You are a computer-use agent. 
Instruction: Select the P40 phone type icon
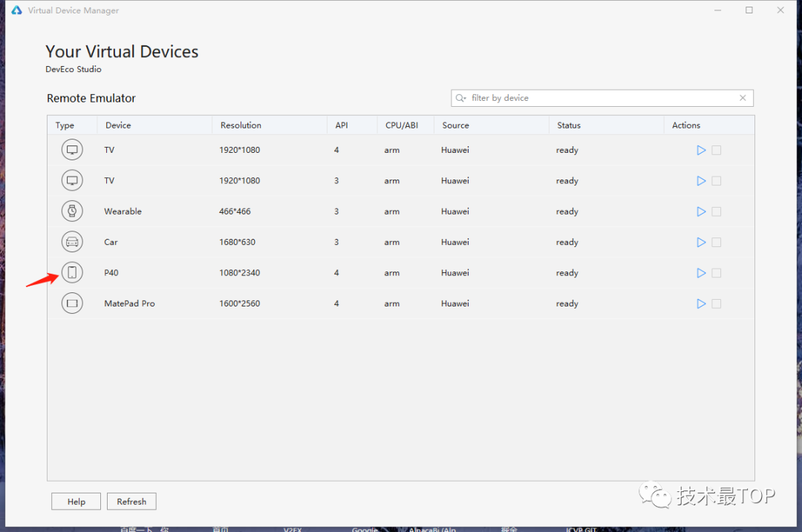[x=72, y=272]
